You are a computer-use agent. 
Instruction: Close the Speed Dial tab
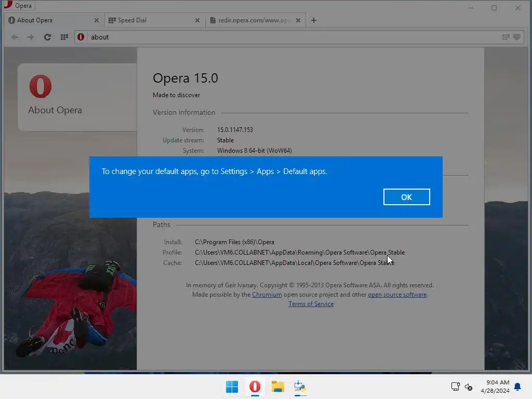pos(197,20)
